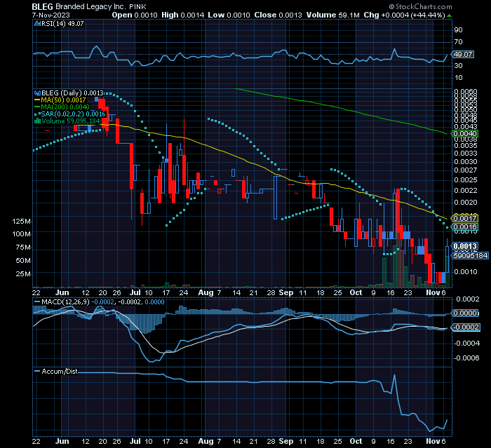Screen dimensions: 491x448
Task: Click the RSI(14) 49.07 legend label
Action: (62, 23)
